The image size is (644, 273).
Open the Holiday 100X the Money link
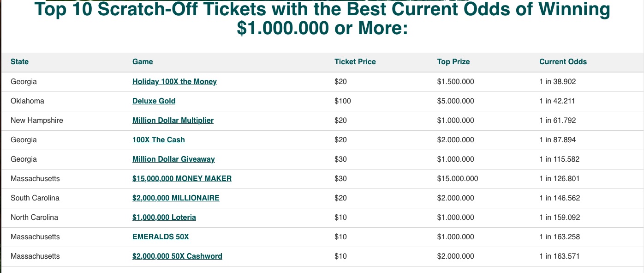point(174,82)
